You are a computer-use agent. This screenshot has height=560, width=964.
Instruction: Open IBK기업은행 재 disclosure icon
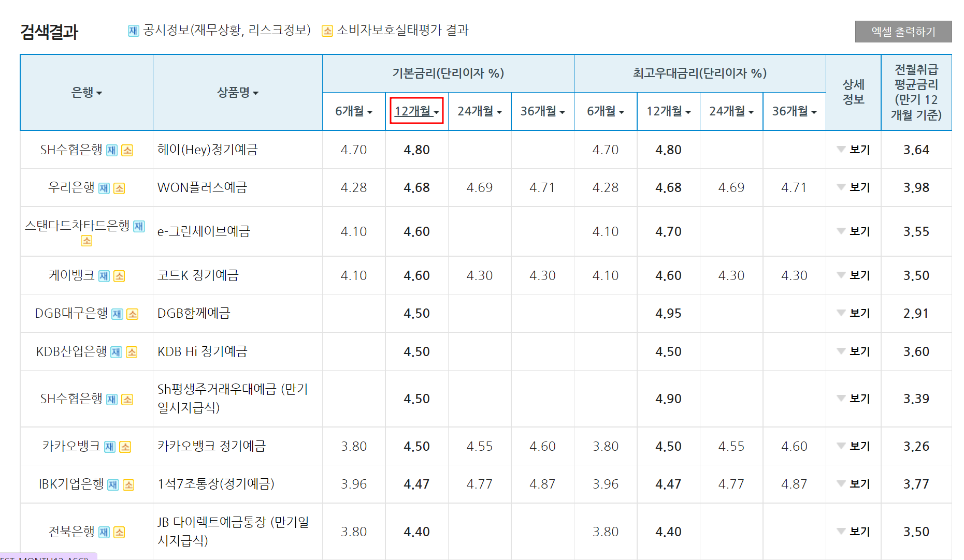coord(113,484)
